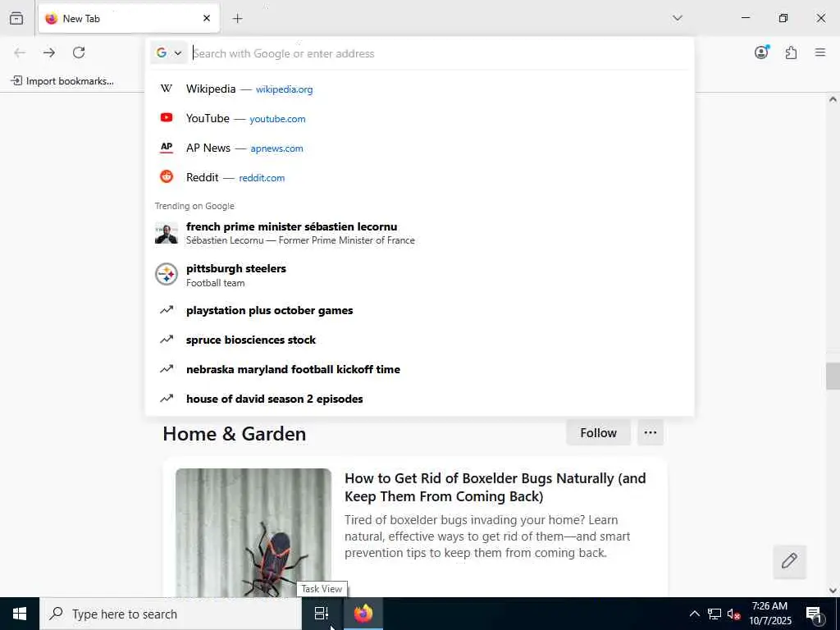Click Sébastien Lecornu photo thumbnail
840x630 pixels.
click(x=166, y=234)
